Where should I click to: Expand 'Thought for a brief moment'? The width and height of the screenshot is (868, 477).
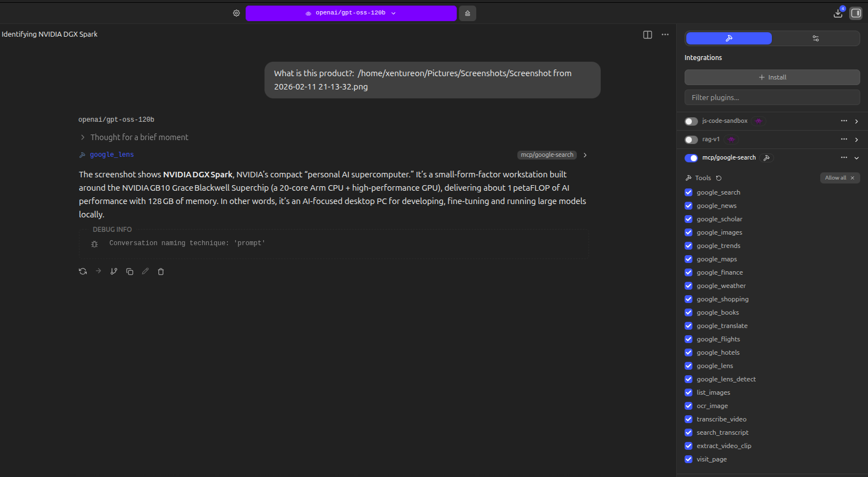coord(134,137)
